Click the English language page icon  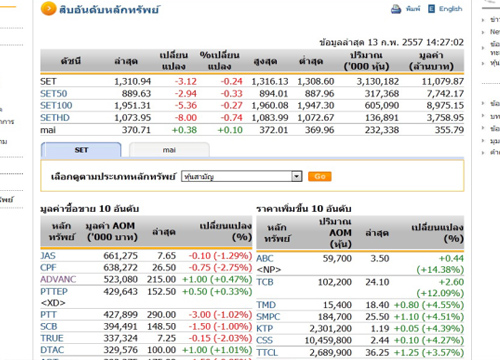(431, 9)
